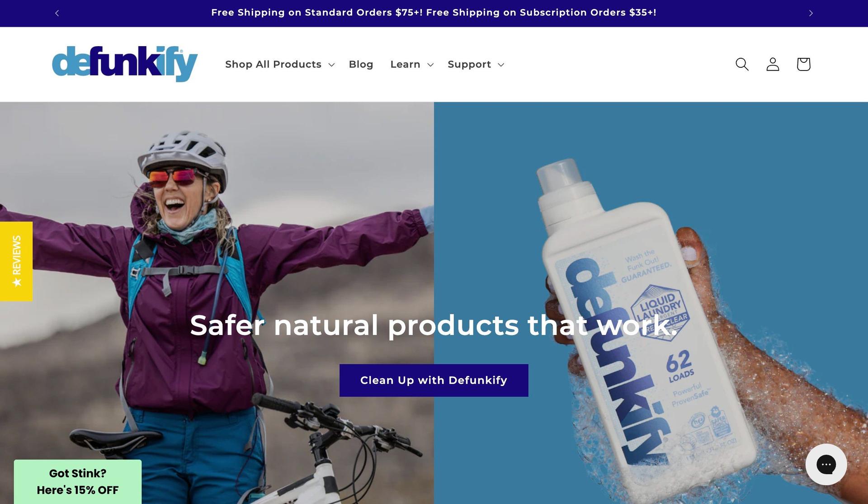The height and width of the screenshot is (504, 868).
Task: Click the Defunkify logo icon
Action: [x=125, y=64]
